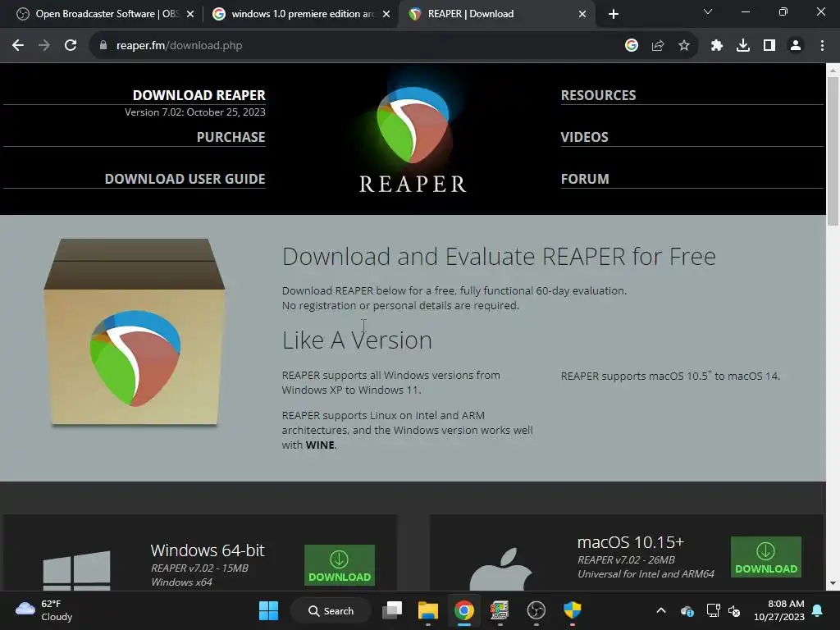Open OneDrive cloud tray icon

687,610
